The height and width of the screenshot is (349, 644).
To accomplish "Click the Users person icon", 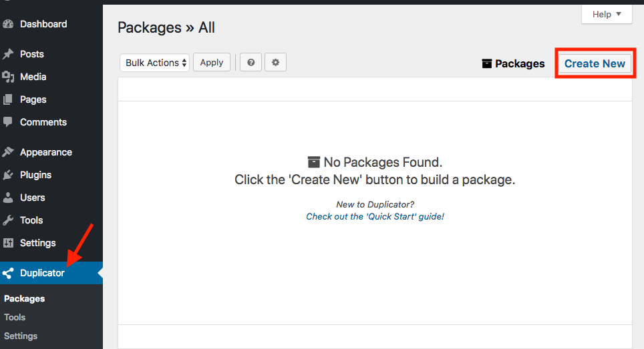I will (x=8, y=198).
